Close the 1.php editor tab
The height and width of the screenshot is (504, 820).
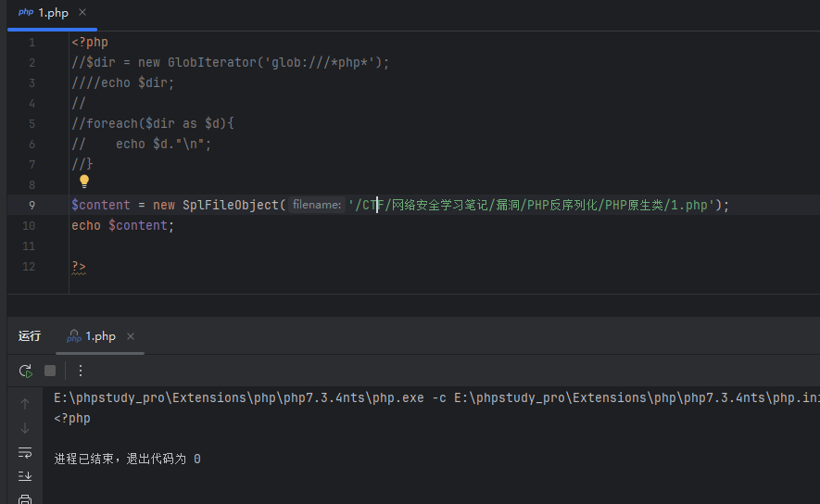tap(82, 13)
